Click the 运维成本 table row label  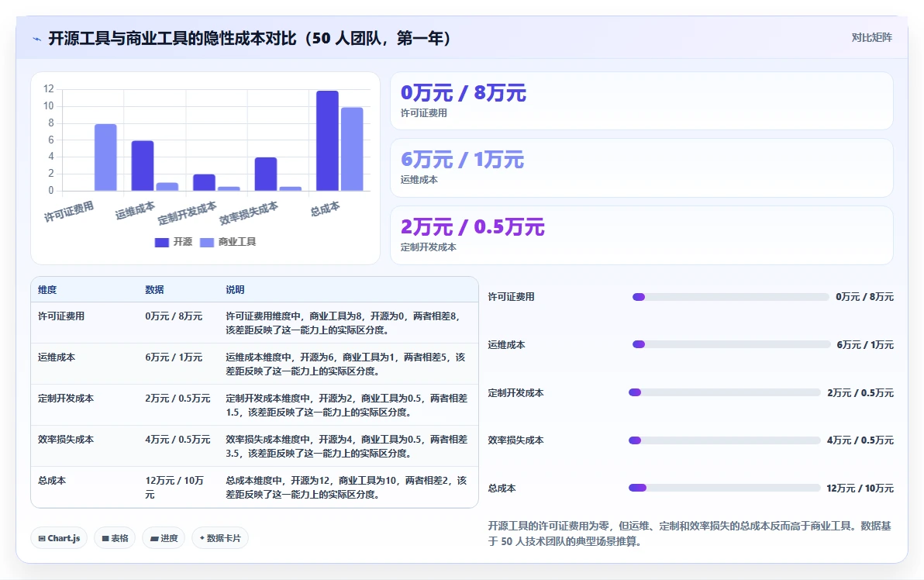pos(57,357)
